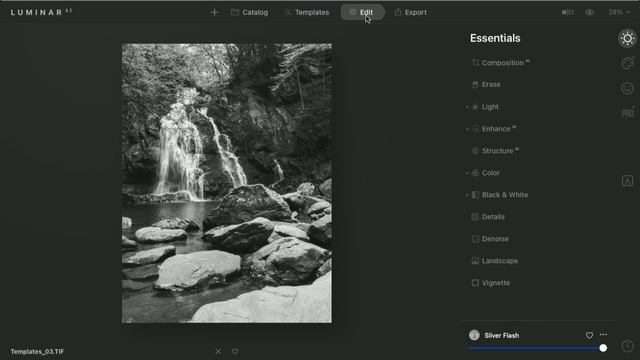
Task: Toggle before/after compare icon
Action: coord(567,12)
